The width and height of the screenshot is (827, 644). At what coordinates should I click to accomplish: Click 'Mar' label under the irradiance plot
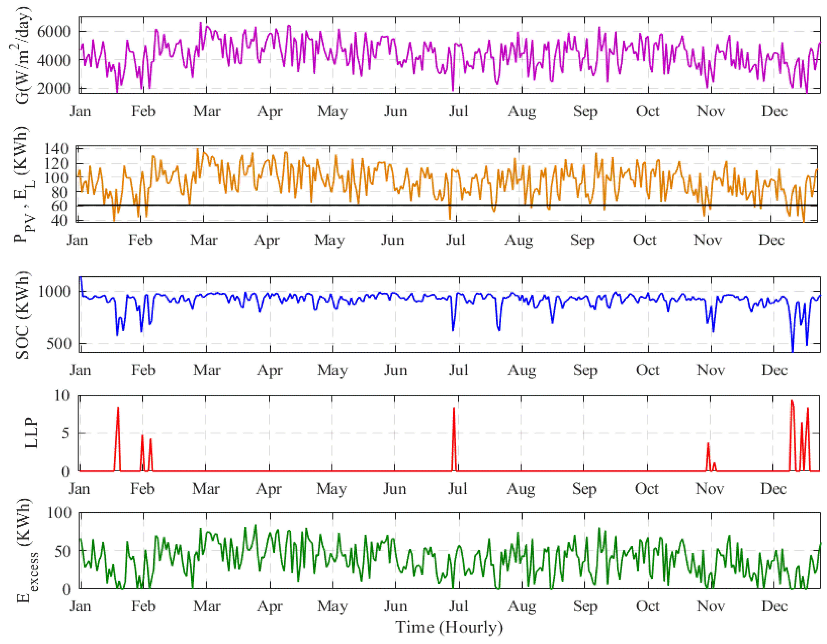pos(207,111)
